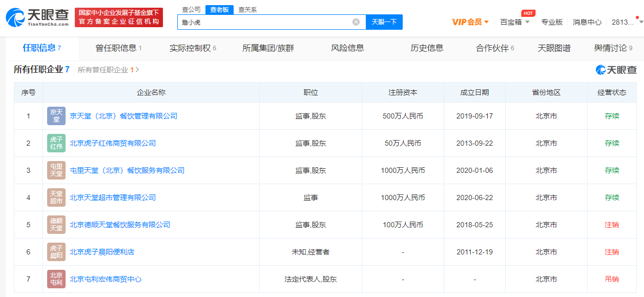Open 北京德顺天堂餐饮服务有限公司 link

pyautogui.click(x=120, y=225)
